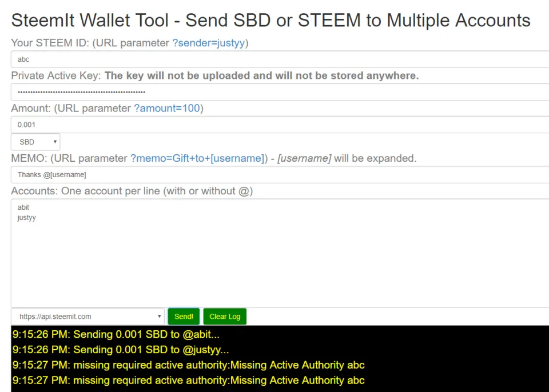Focus the Amount field showing 0.001
Screen dimensions: 549x392
280,125
